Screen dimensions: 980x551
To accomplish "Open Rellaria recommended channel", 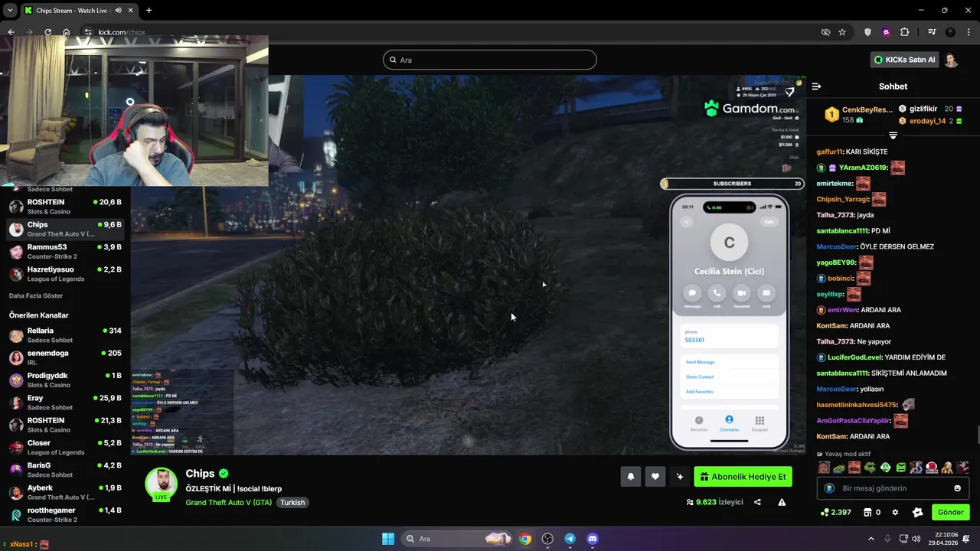I will coord(65,335).
